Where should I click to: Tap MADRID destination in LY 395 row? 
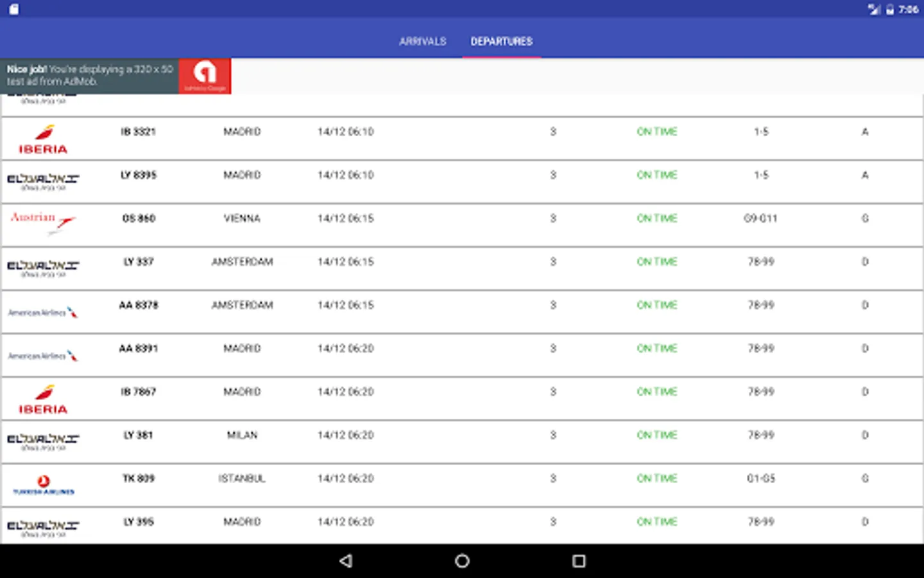(242, 521)
